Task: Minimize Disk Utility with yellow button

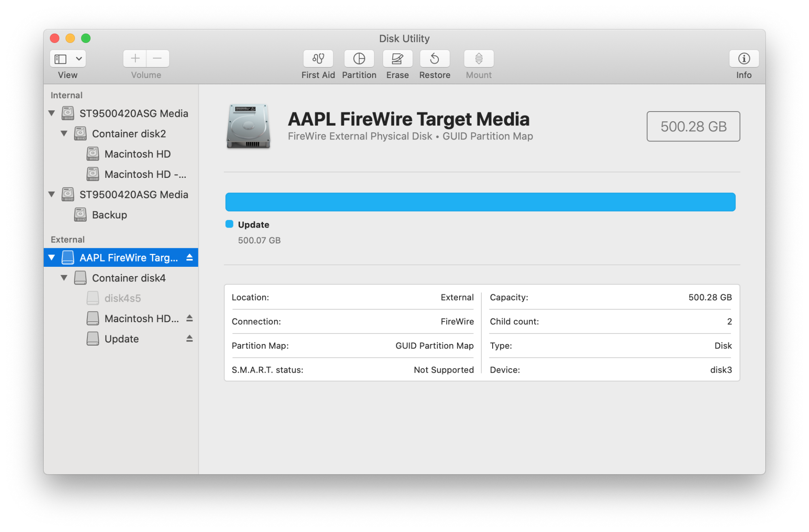Action: pyautogui.click(x=70, y=38)
